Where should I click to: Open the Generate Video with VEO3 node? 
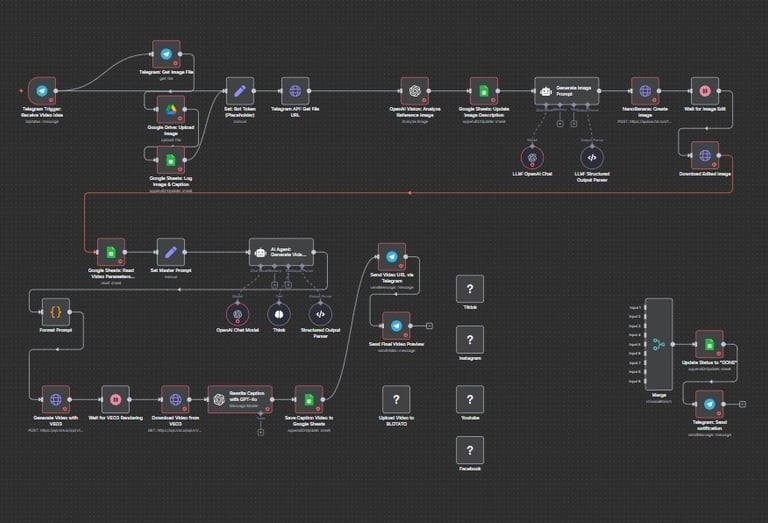coord(56,400)
